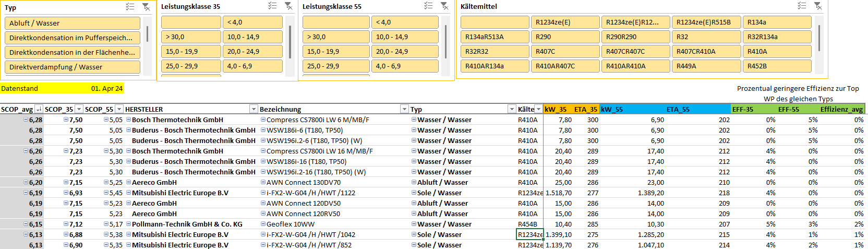This screenshot has height=249, width=868.
Task: Select the EFF-35 header cell
Action: (753, 109)
